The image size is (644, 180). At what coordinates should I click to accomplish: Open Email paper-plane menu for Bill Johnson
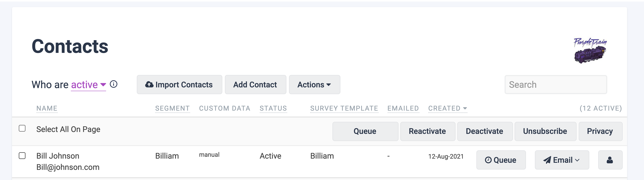tap(562, 160)
